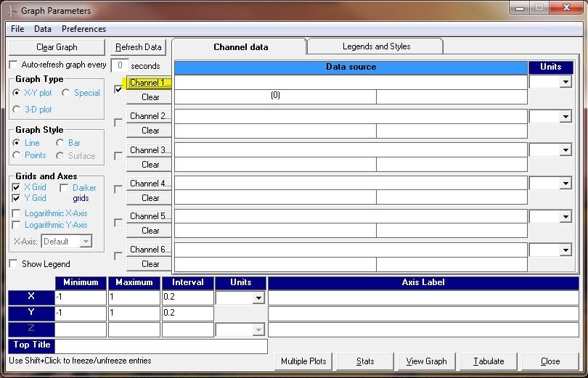
Task: Click the Channel 5... button
Action: (150, 216)
